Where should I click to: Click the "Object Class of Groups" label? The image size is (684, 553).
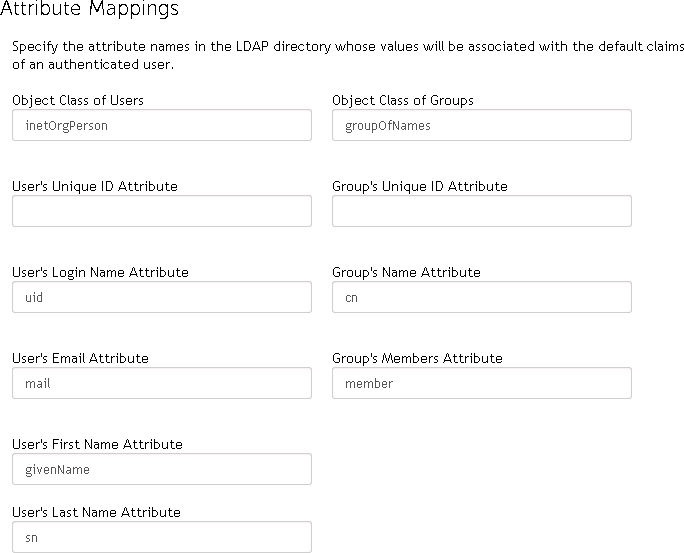tap(402, 100)
